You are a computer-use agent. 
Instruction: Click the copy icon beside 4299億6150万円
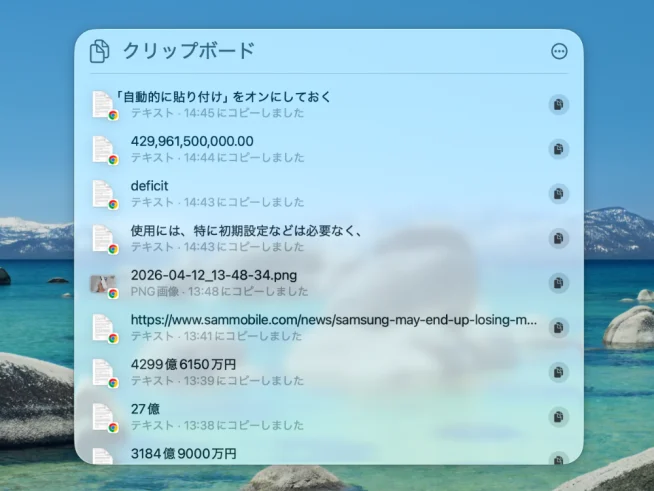click(558, 372)
